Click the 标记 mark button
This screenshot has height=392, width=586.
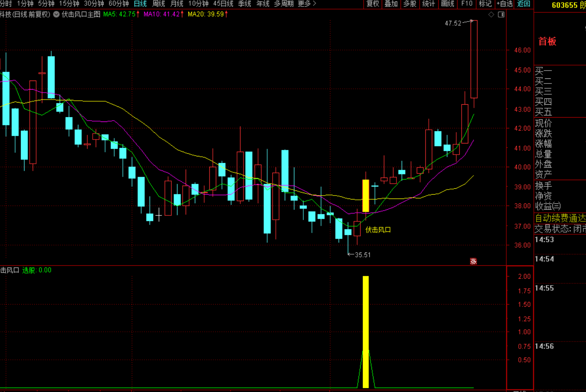pos(485,4)
